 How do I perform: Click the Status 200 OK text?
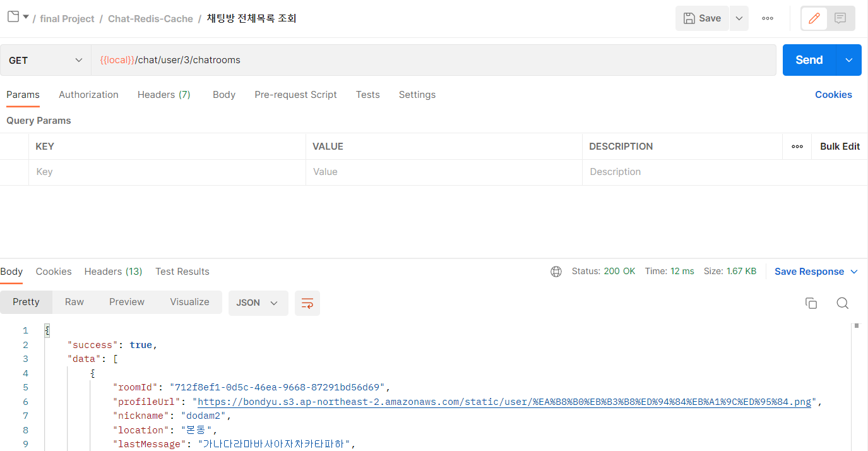[x=603, y=272]
